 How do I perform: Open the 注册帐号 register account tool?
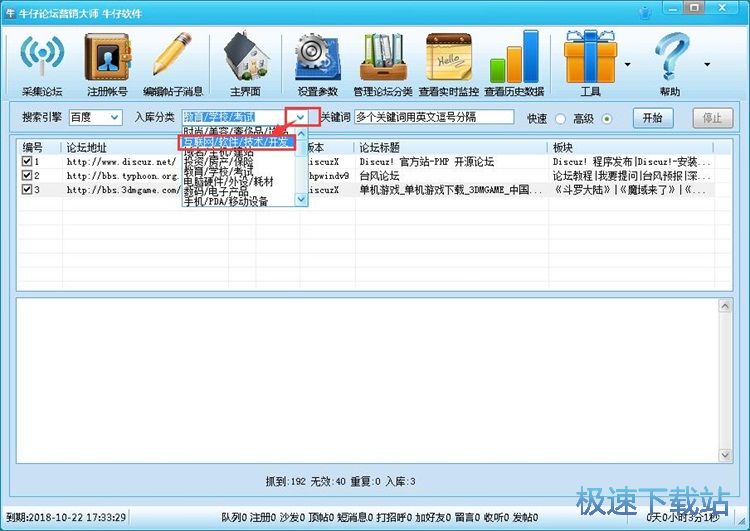click(107, 64)
